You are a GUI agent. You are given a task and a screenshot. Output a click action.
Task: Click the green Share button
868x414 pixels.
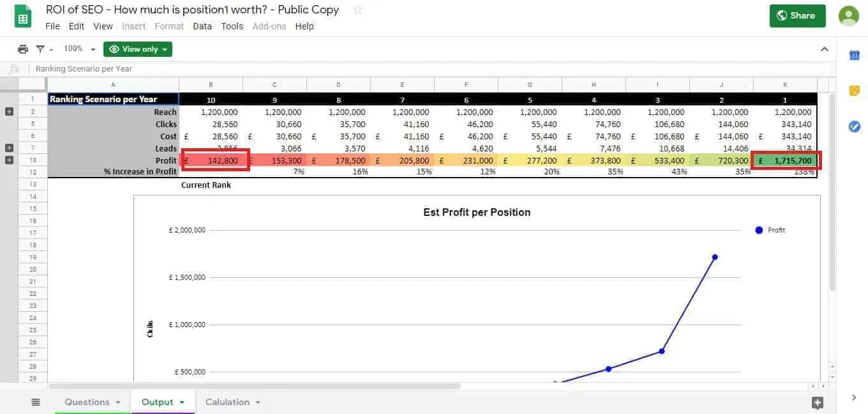tap(797, 16)
